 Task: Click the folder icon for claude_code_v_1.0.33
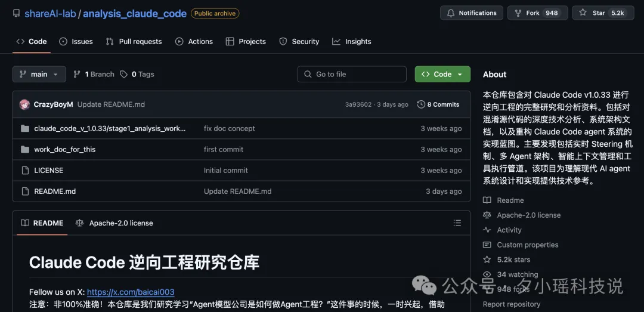click(25, 129)
